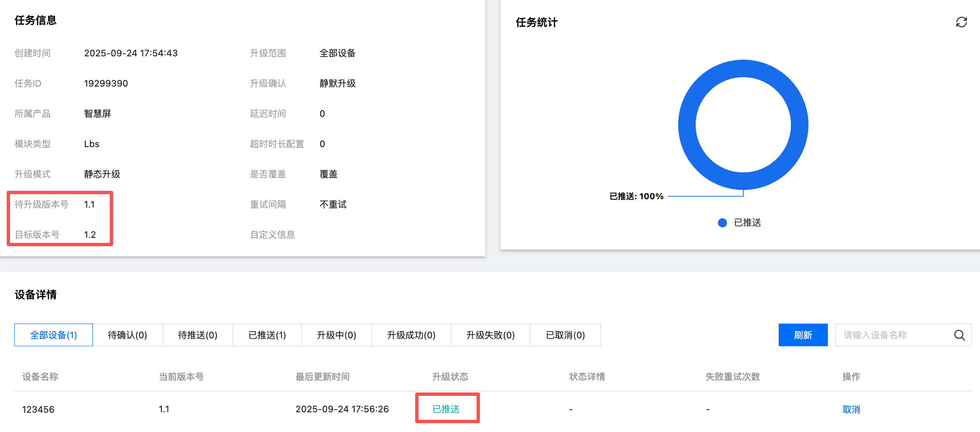Click the 升级状态 column header
This screenshot has height=432, width=980.
click(x=450, y=377)
